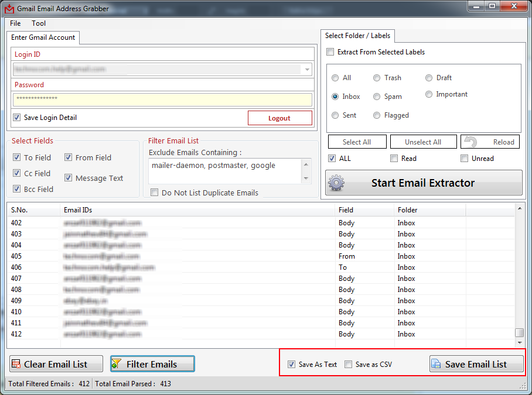Image resolution: width=532 pixels, height=395 pixels.
Task: Click exclude box scroll down arrow
Action: click(306, 178)
